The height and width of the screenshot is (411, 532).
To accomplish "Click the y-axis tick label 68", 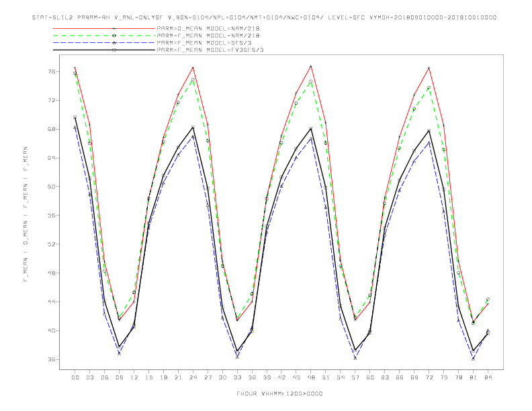I will [51, 129].
